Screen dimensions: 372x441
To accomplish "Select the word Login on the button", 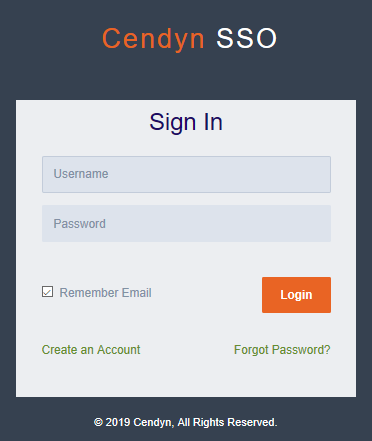I will [x=296, y=295].
